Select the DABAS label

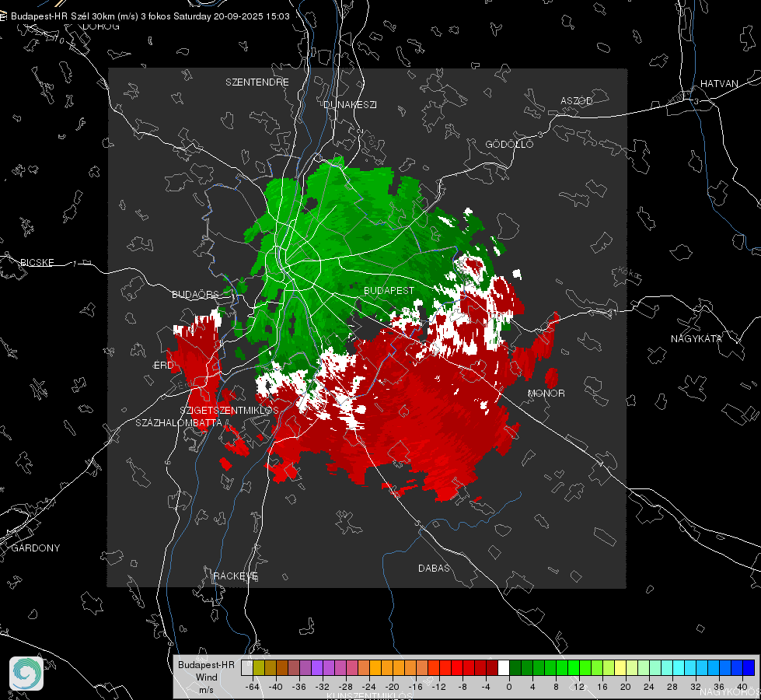(434, 568)
